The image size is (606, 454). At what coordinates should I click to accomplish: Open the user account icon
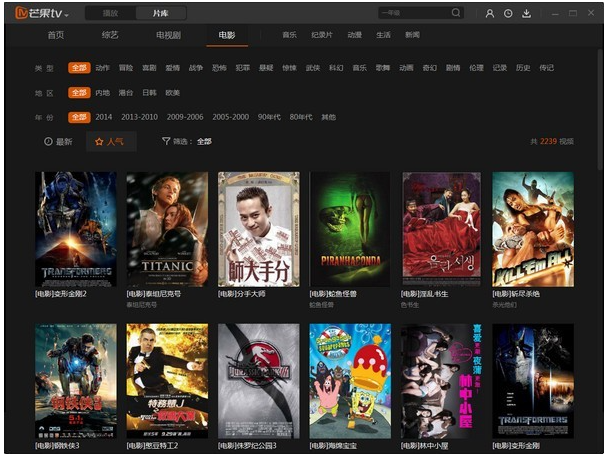pyautogui.click(x=490, y=14)
